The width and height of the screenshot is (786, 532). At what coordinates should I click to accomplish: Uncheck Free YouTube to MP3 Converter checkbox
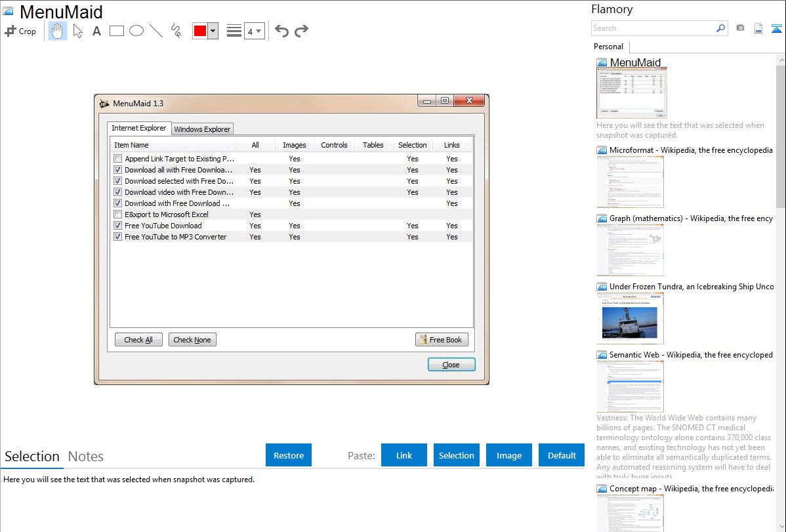pyautogui.click(x=118, y=237)
